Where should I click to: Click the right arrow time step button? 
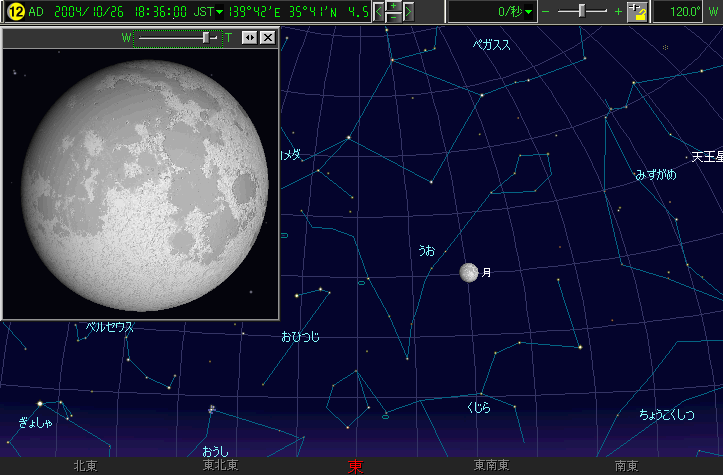[408, 12]
